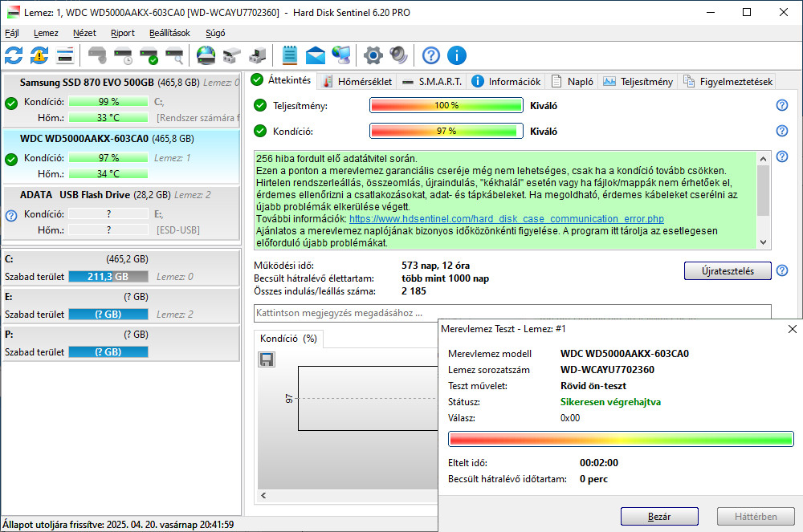Select the E: partition entry
The height and width of the screenshot is (532, 803).
(x=121, y=306)
